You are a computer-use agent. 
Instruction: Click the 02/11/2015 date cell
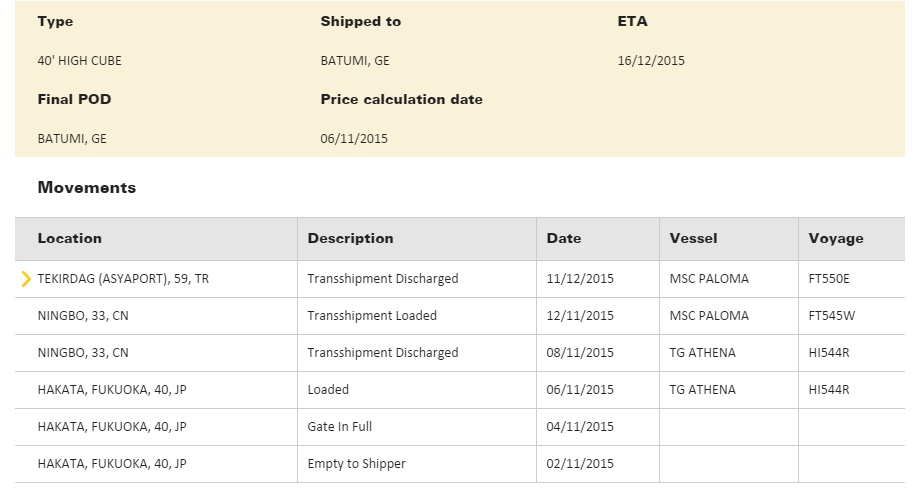[580, 464]
